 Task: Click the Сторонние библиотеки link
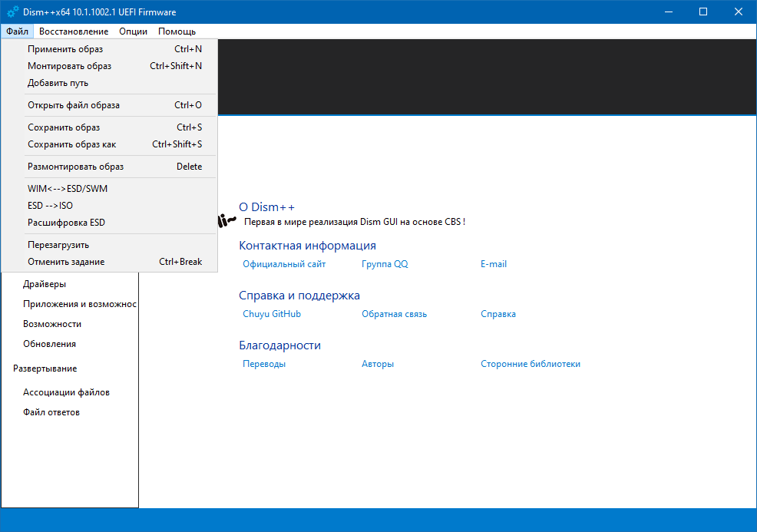(x=530, y=364)
